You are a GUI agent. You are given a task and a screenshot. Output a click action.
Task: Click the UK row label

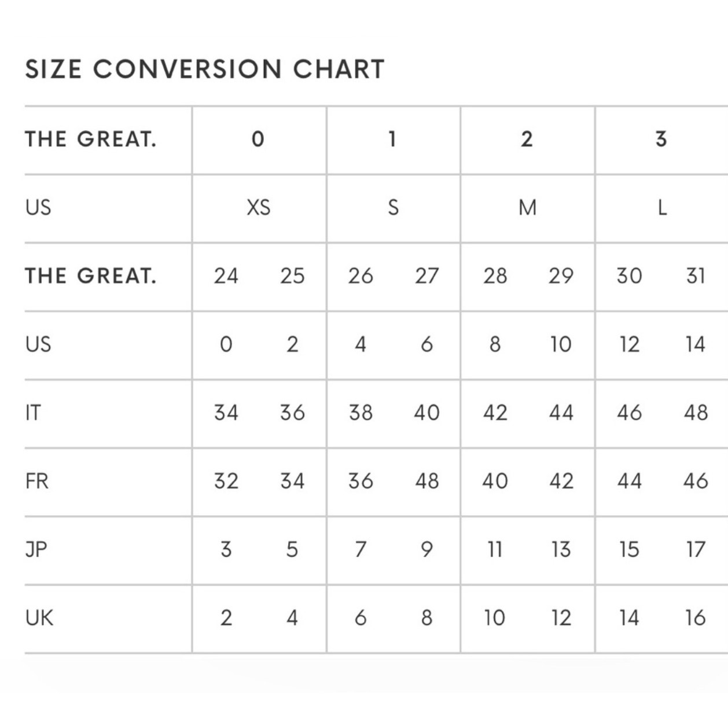pos(39,618)
